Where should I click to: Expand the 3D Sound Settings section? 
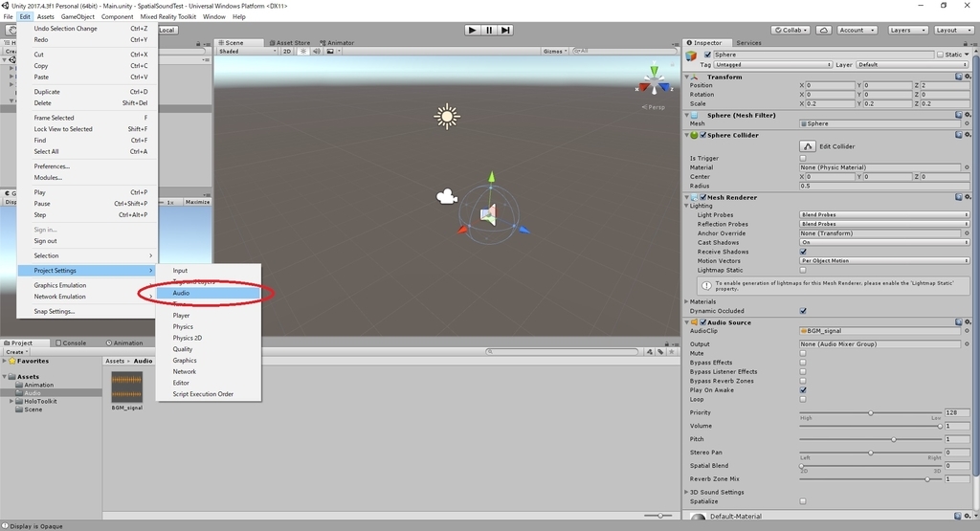point(714,493)
